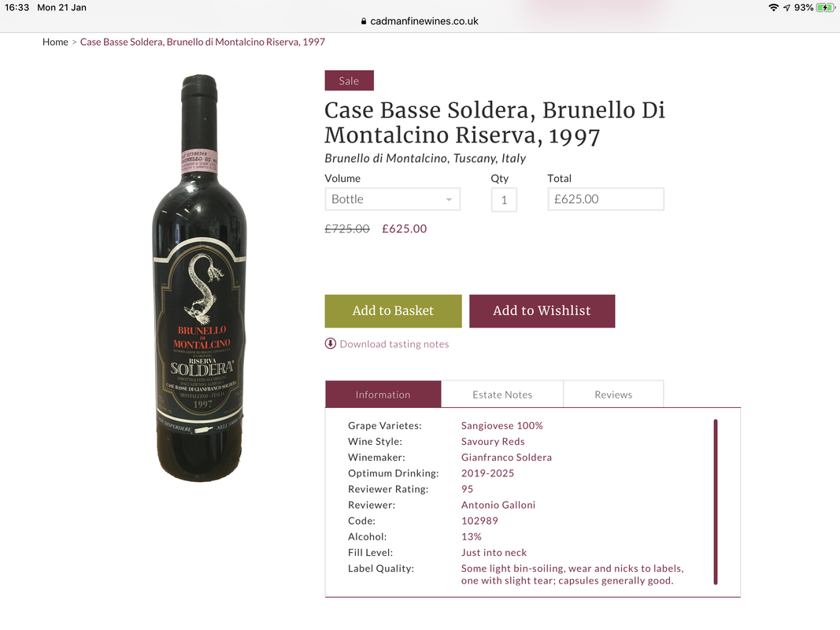Click the Add to Wishlist button
Screen dimensions: 840x630
(x=542, y=311)
